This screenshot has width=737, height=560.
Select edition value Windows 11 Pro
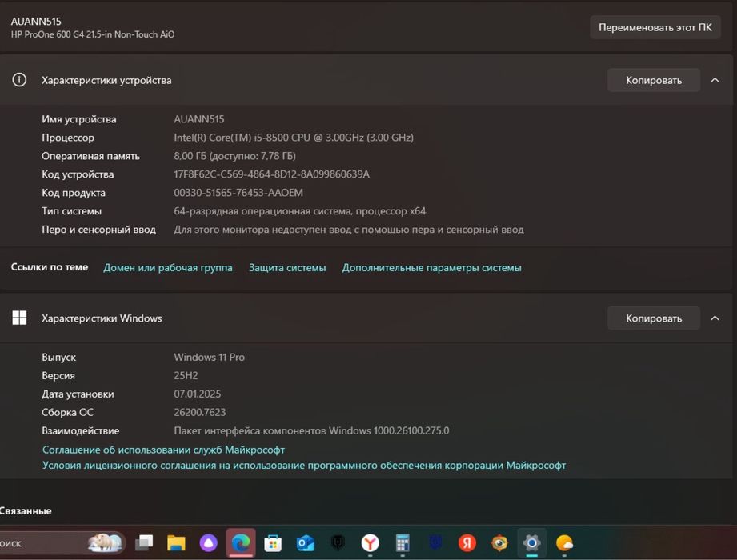coord(209,357)
